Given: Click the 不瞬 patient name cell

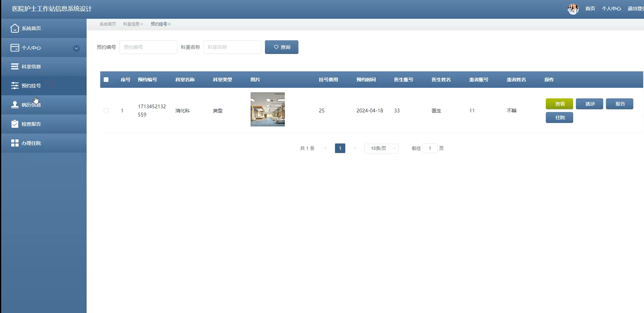Looking at the screenshot, I should (x=512, y=111).
